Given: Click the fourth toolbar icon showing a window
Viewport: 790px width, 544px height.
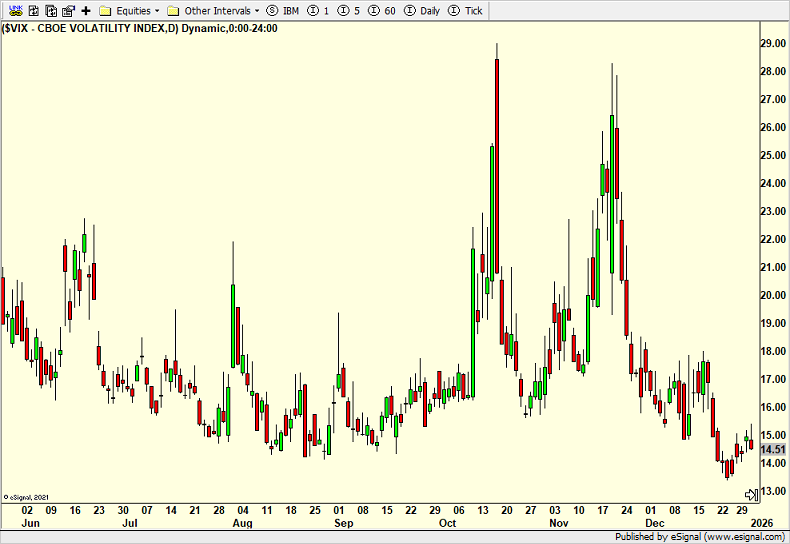Looking at the screenshot, I should tap(68, 10).
